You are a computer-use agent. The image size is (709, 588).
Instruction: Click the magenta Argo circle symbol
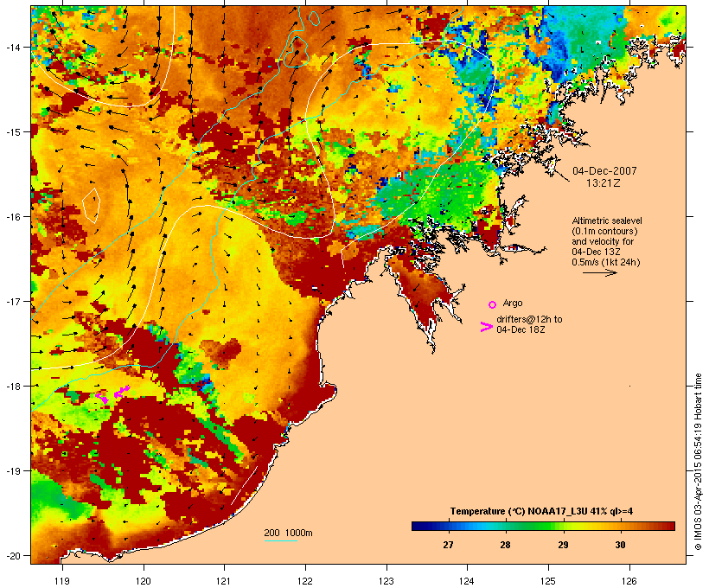click(493, 305)
